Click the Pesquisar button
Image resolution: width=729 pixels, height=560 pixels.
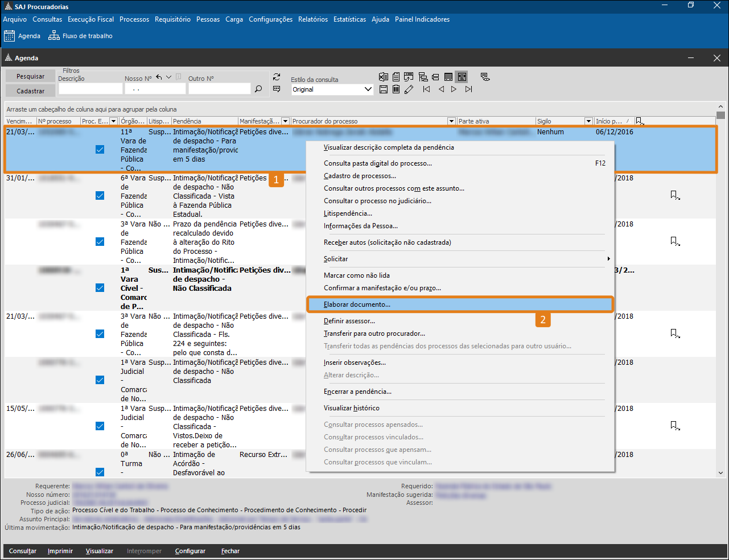pos(31,76)
